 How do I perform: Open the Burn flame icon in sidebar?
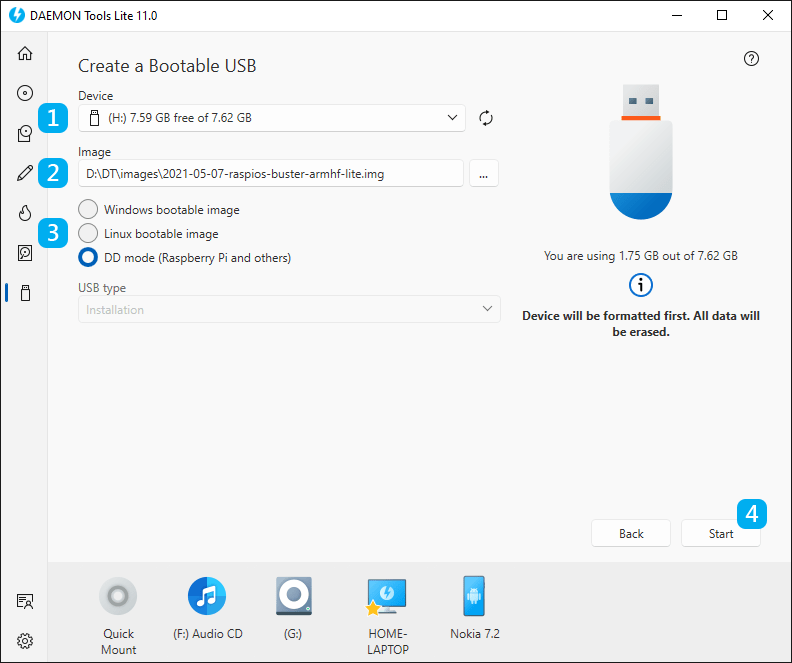pos(25,213)
